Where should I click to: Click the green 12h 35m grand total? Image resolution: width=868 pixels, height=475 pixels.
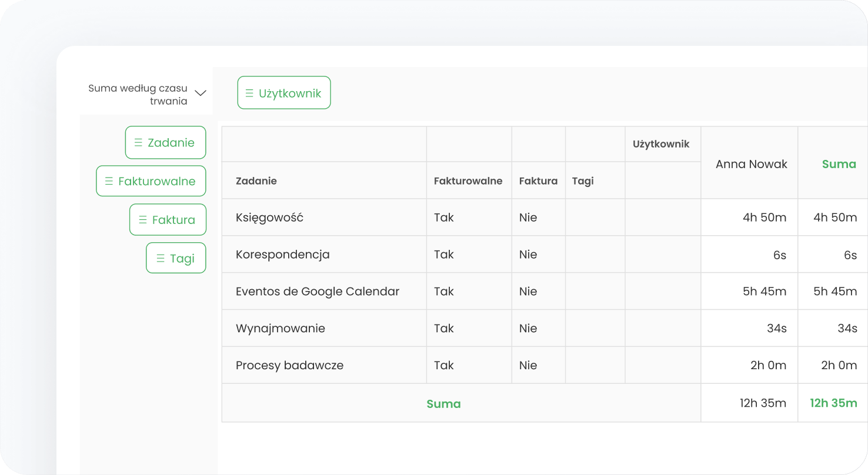[x=833, y=403]
